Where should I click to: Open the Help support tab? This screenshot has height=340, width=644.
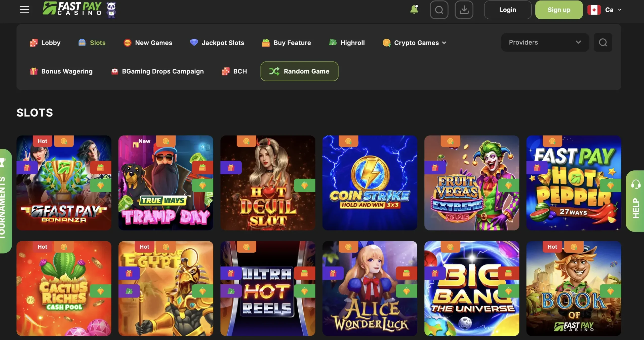pyautogui.click(x=635, y=201)
